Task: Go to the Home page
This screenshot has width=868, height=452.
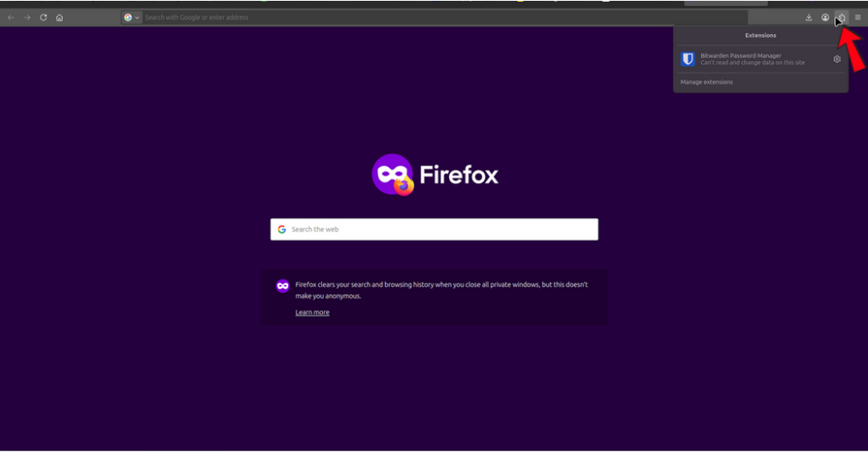Action: click(59, 17)
